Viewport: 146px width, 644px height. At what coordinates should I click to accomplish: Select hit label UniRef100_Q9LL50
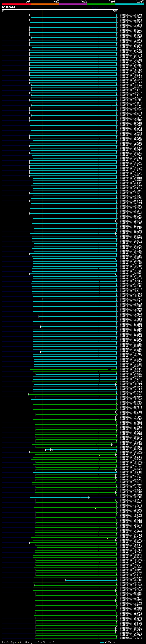click(x=131, y=67)
